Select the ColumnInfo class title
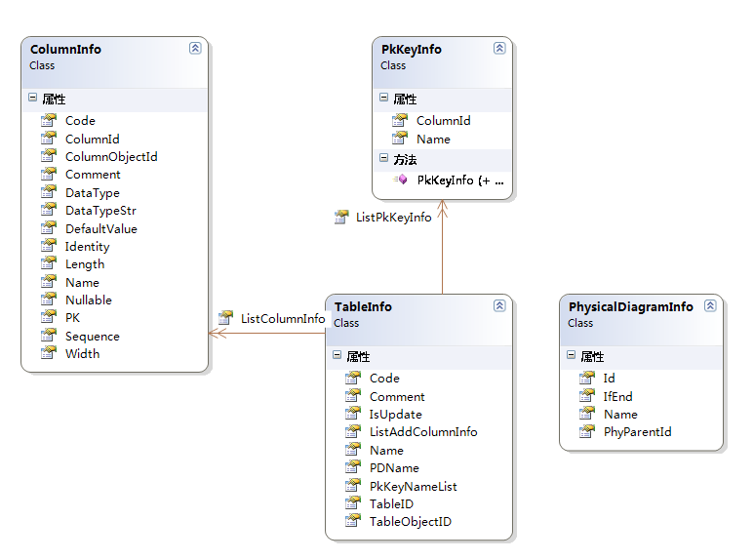 click(x=65, y=49)
